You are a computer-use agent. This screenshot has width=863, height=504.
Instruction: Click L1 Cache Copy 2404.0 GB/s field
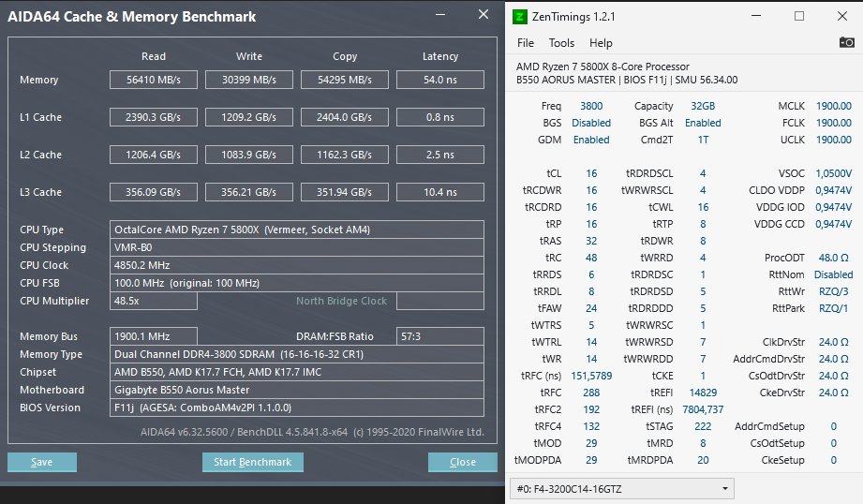(345, 117)
